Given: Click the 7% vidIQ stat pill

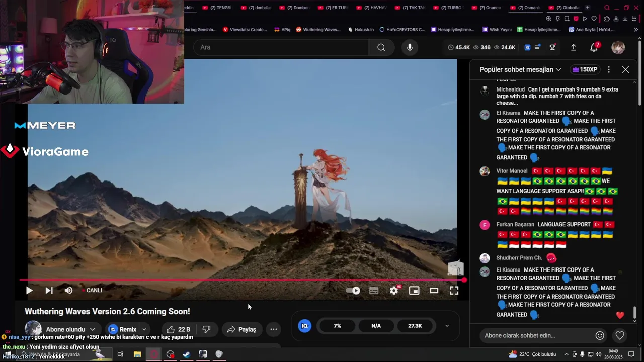Looking at the screenshot, I should click(x=337, y=326).
